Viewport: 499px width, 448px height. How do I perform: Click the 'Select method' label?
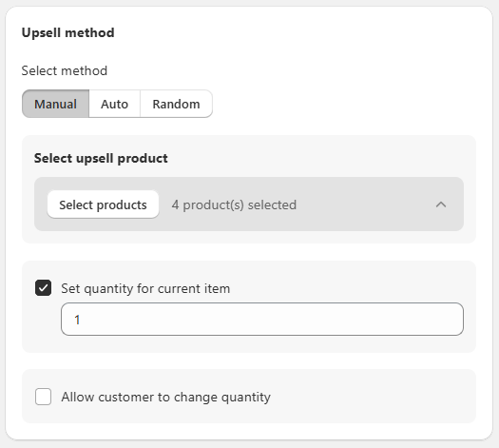[65, 70]
